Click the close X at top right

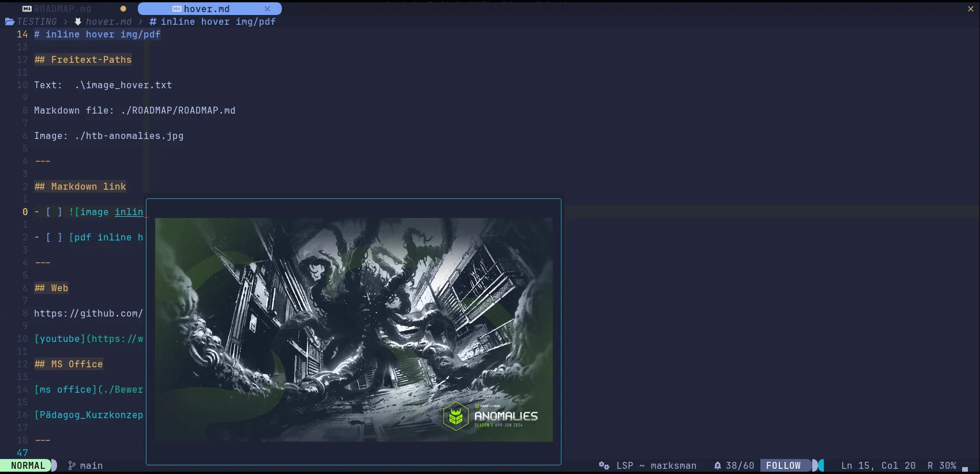pyautogui.click(x=970, y=9)
